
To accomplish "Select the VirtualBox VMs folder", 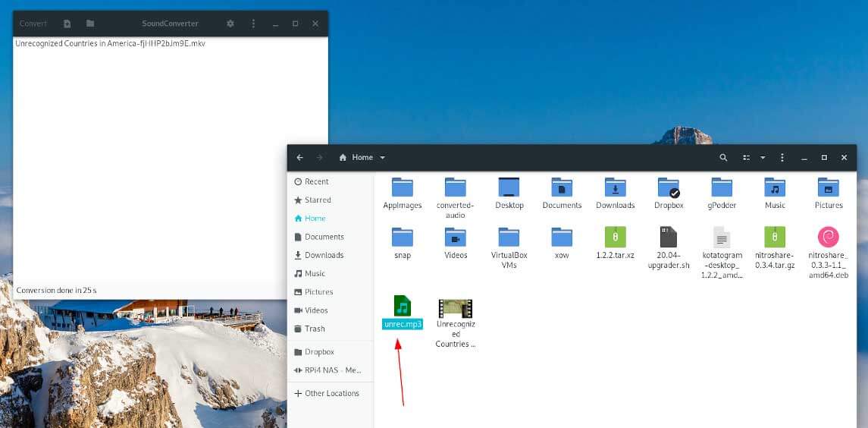I will pyautogui.click(x=509, y=248).
